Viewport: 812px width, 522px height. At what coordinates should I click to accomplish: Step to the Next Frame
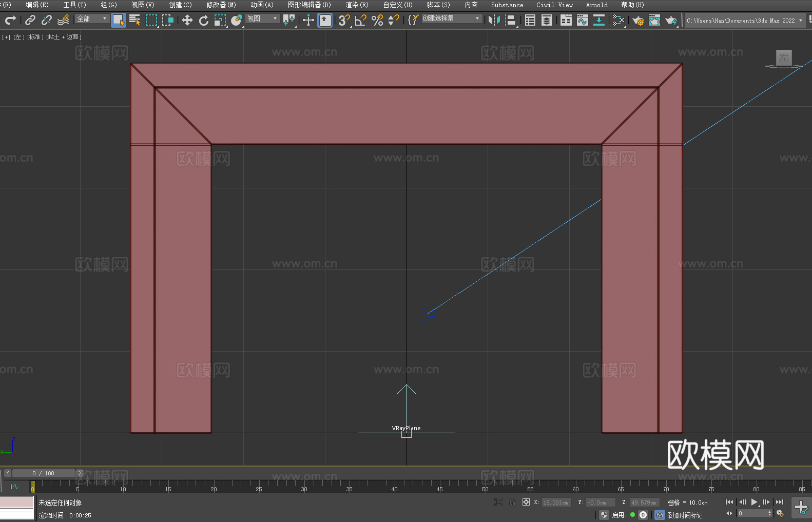[766, 502]
